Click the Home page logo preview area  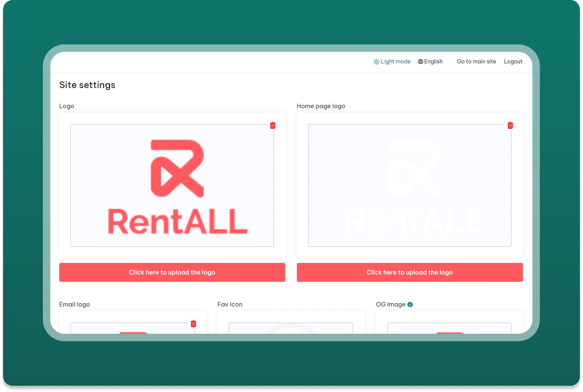click(x=410, y=186)
